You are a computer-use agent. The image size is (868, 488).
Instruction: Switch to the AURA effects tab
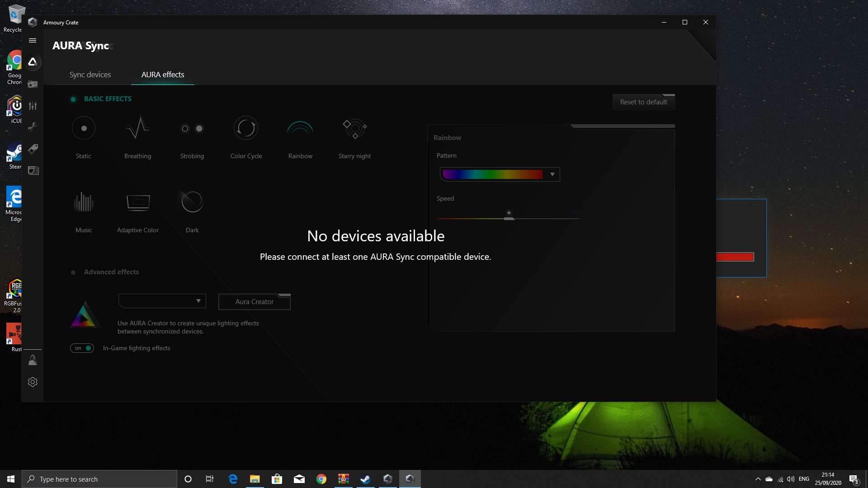[x=163, y=75]
